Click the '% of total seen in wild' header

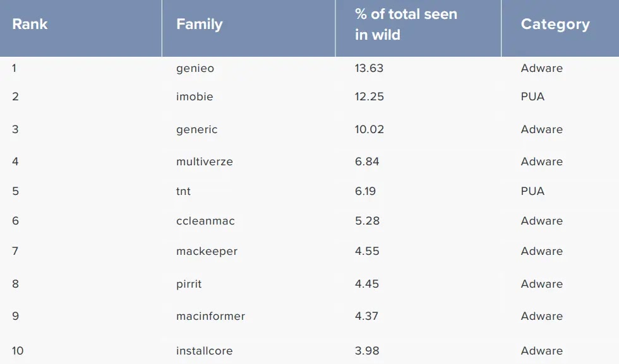coord(406,25)
